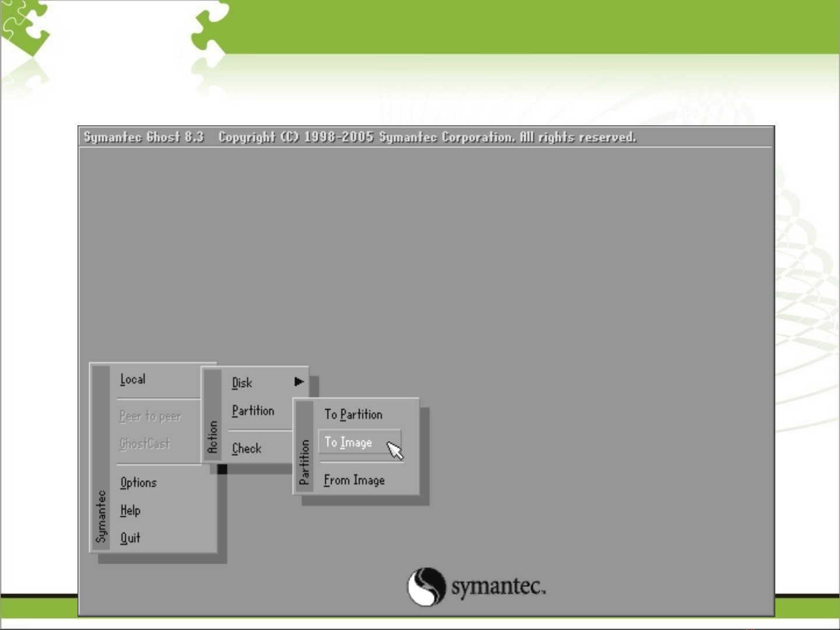Select Peer to peer menu entry
This screenshot has width=840, height=630.
[150, 416]
